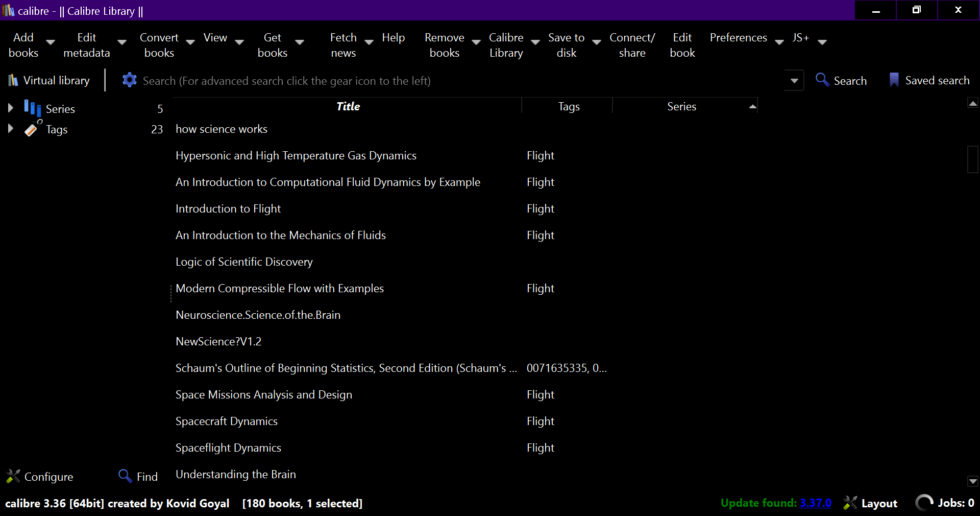Expand the Series tree category
Viewport: 980px width, 516px height.
click(x=10, y=108)
